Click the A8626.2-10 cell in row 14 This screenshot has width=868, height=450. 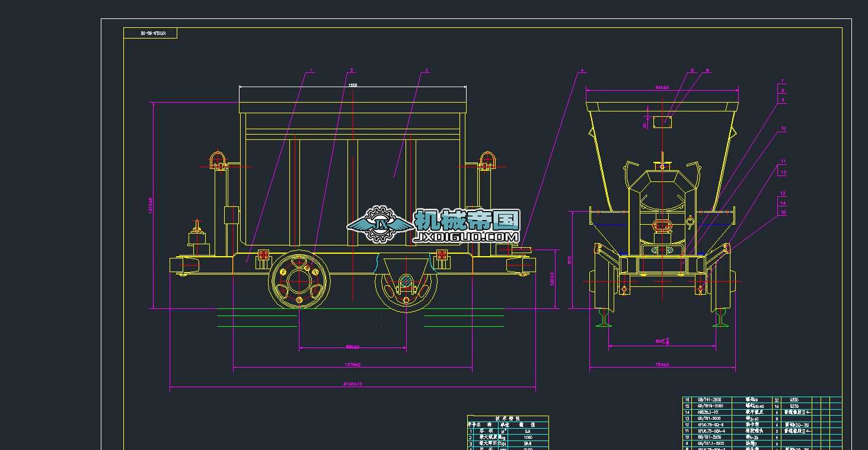click(x=712, y=411)
